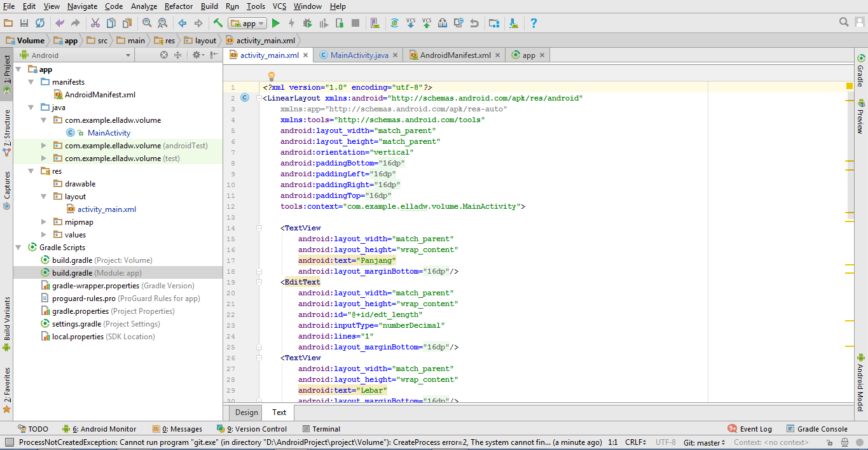Image resolution: width=868 pixels, height=450 pixels.
Task: Collapse the manifests folder
Action: tap(29, 81)
